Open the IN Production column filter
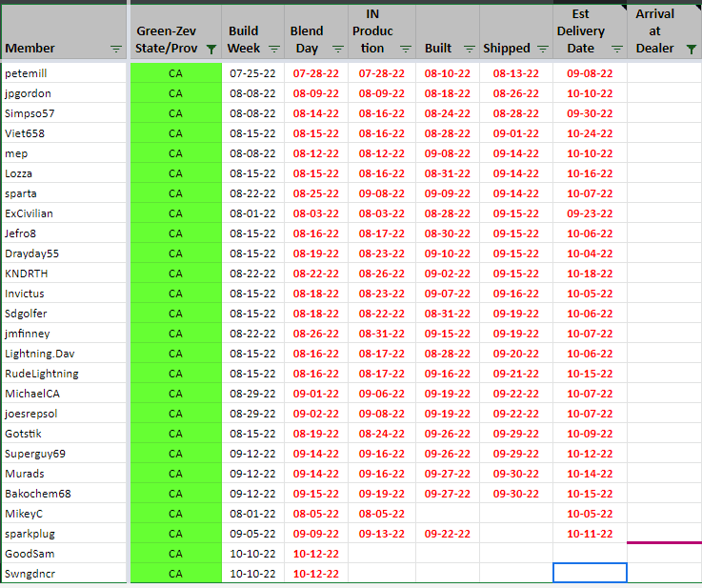This screenshot has width=702, height=588. pos(405,49)
